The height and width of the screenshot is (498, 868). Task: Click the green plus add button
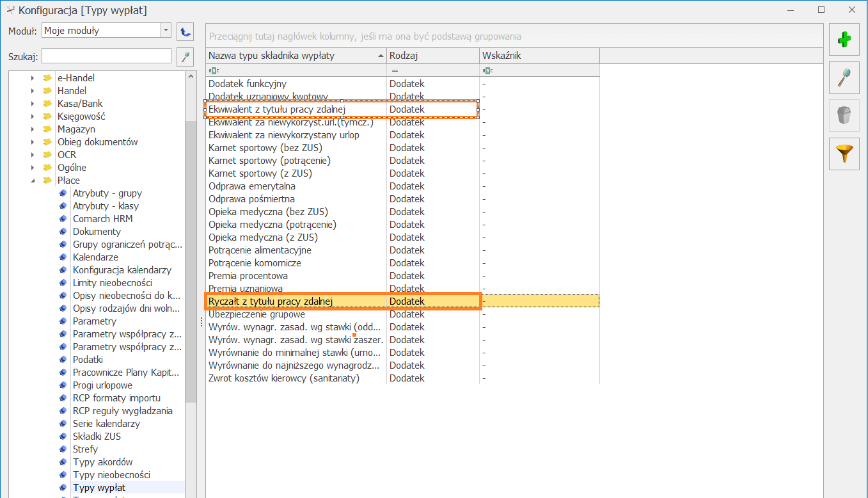tap(844, 40)
